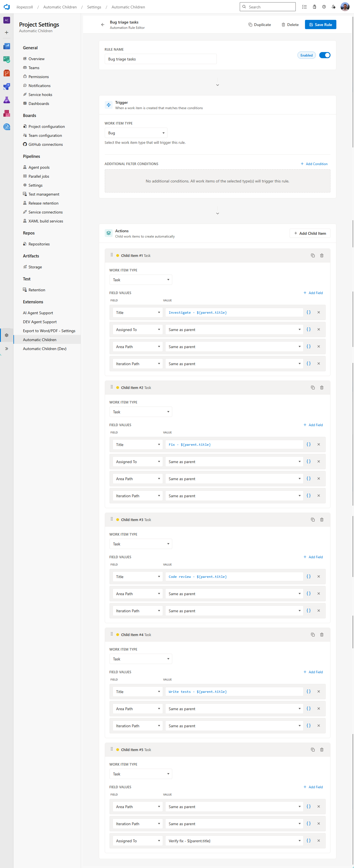Grab the drag handle of Child Item #2
Viewport: 354px width, 868px height.
point(111,387)
